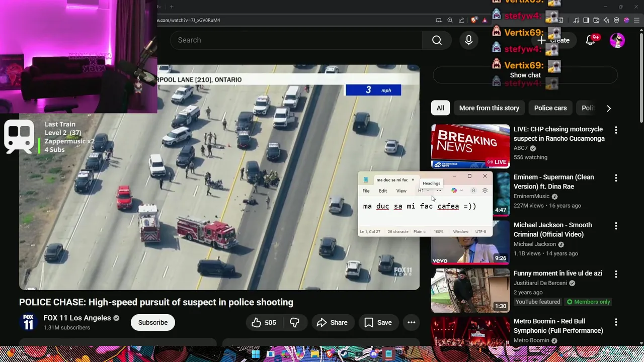Open Steam from taskbar
Screen dimensions: 644x362
pyautogui.click(x=344, y=354)
